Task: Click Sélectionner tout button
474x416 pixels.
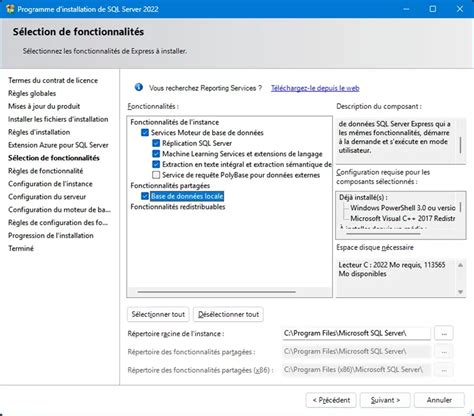Action: (x=158, y=314)
